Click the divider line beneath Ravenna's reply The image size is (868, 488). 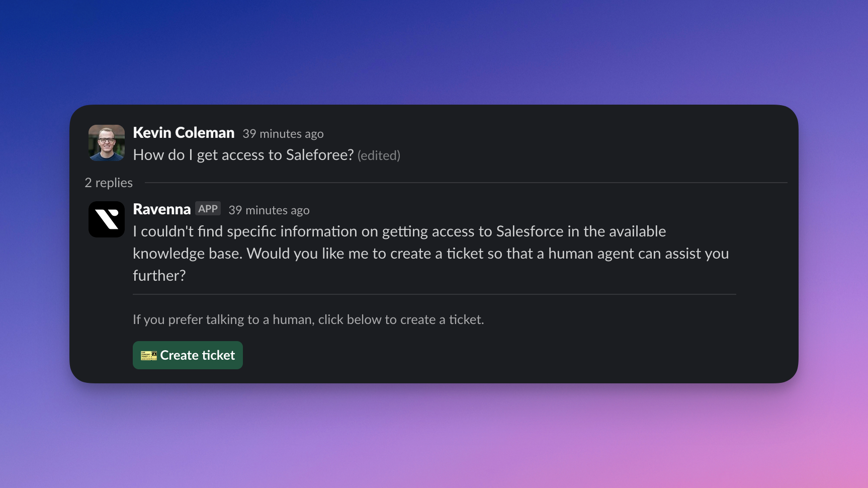tap(435, 294)
